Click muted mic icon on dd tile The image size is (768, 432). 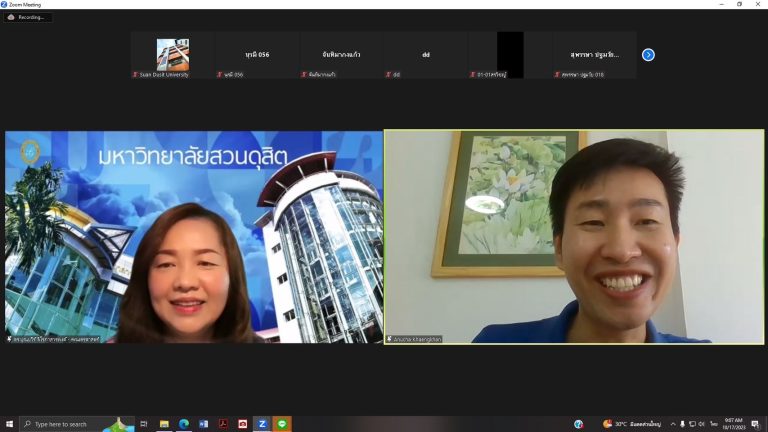pos(388,74)
